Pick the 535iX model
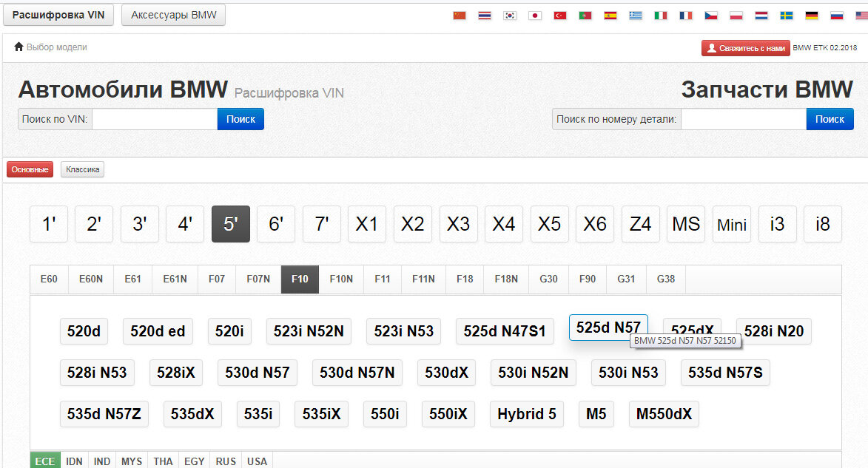Viewport: 868px width, 468px height. point(322,414)
